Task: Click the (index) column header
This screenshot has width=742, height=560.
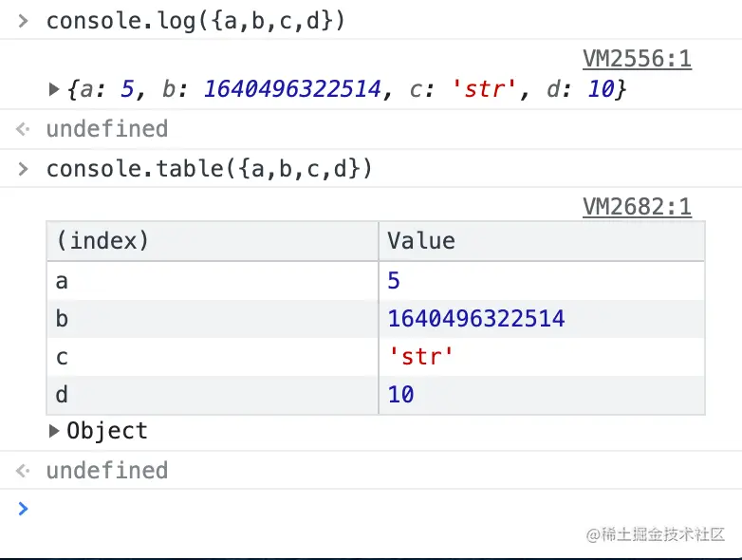Action: tap(212, 241)
